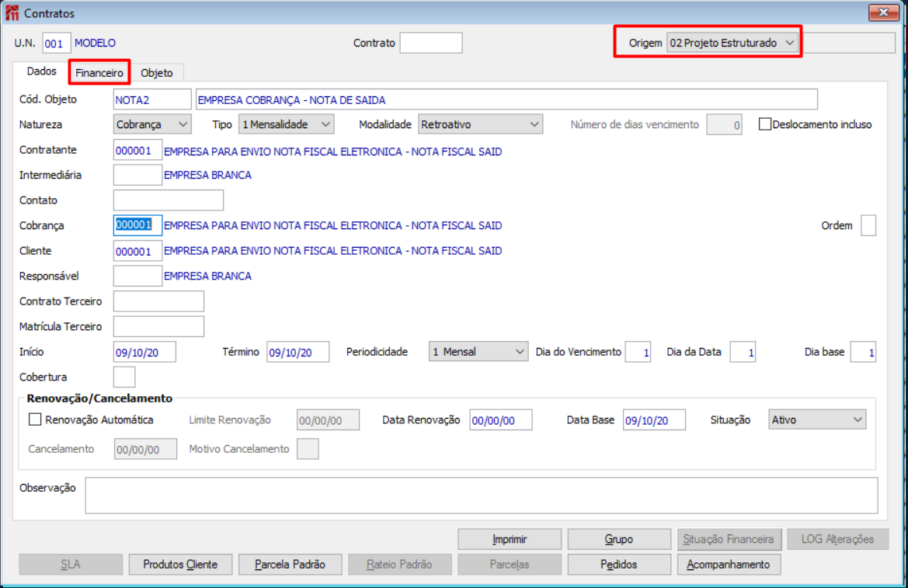908x588 pixels.
Task: Open the Periodicidade Mensal dropdown
Action: [x=478, y=352]
